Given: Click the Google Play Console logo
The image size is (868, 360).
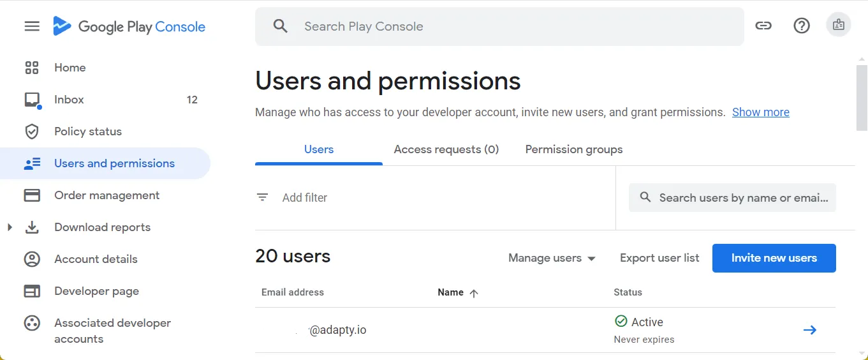Looking at the screenshot, I should click(129, 27).
